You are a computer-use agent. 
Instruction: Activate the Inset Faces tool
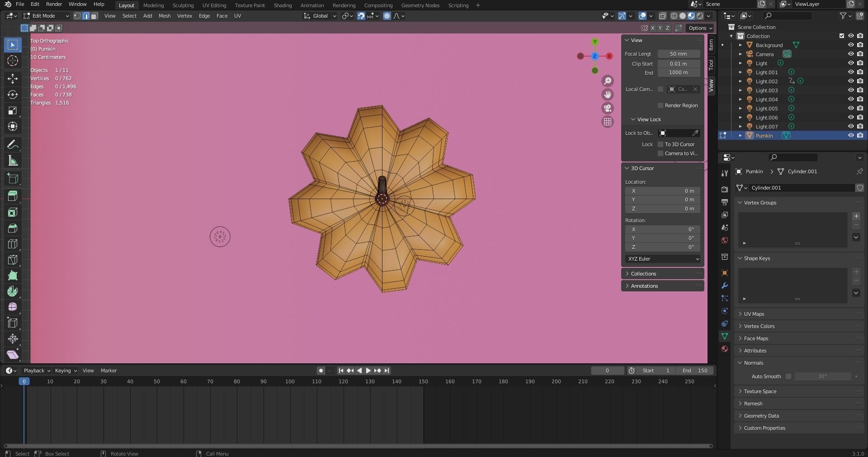pyautogui.click(x=13, y=212)
